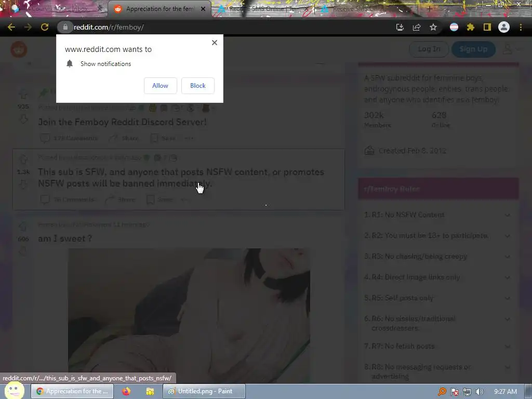Click the Log In button
532x399 pixels.
click(429, 49)
